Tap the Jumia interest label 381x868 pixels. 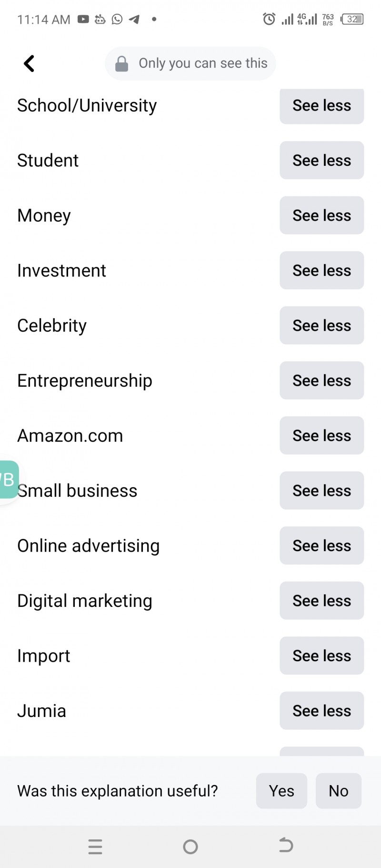[42, 711]
